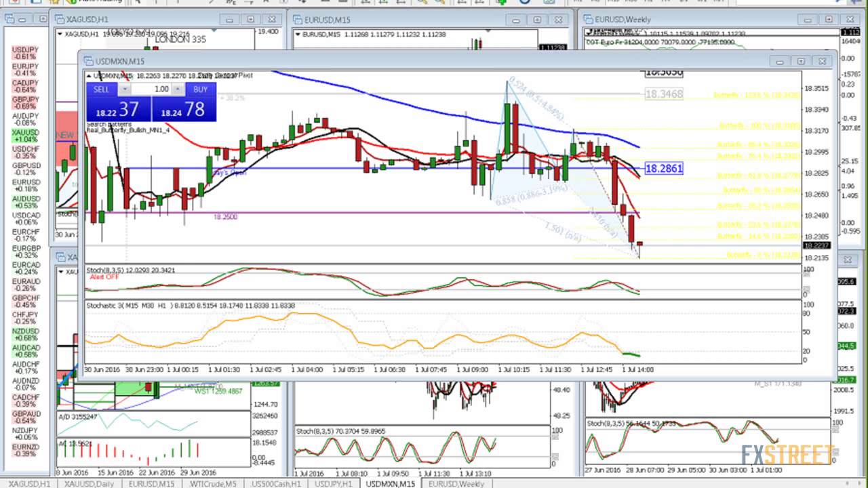Viewport: 868px width, 488px height.
Task: Click the AUDCAD +0.58% pair
Action: coord(26,350)
